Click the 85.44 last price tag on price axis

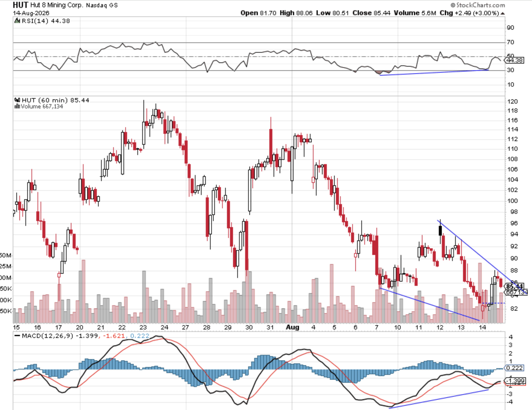(x=515, y=286)
